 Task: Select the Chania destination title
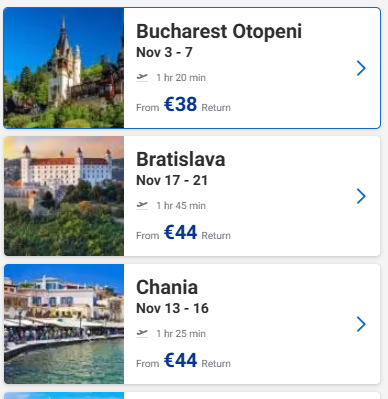pyautogui.click(x=167, y=287)
